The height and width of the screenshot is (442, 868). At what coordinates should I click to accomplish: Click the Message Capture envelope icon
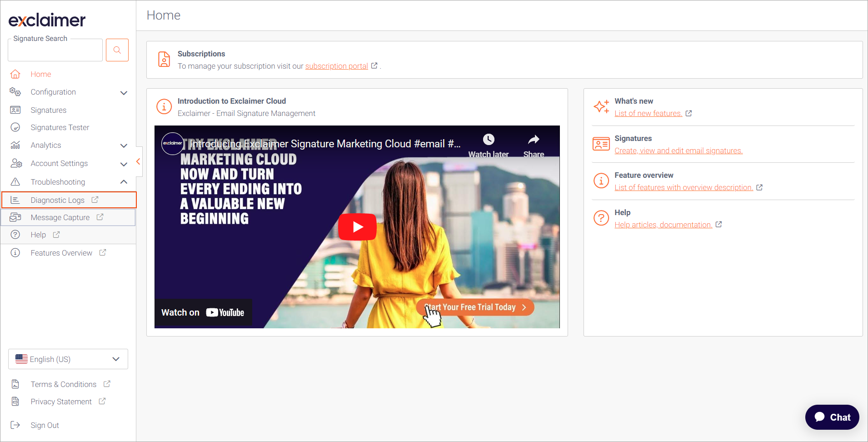pyautogui.click(x=15, y=217)
